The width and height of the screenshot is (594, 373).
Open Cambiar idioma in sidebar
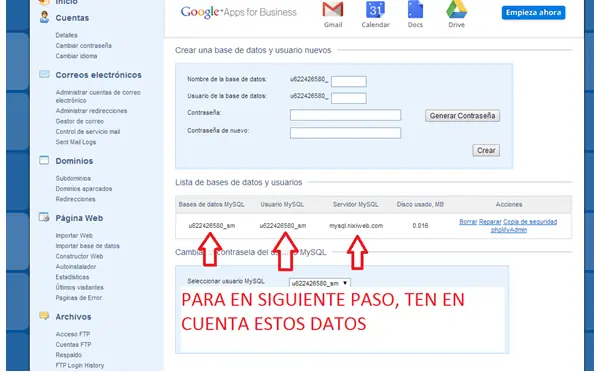point(77,56)
